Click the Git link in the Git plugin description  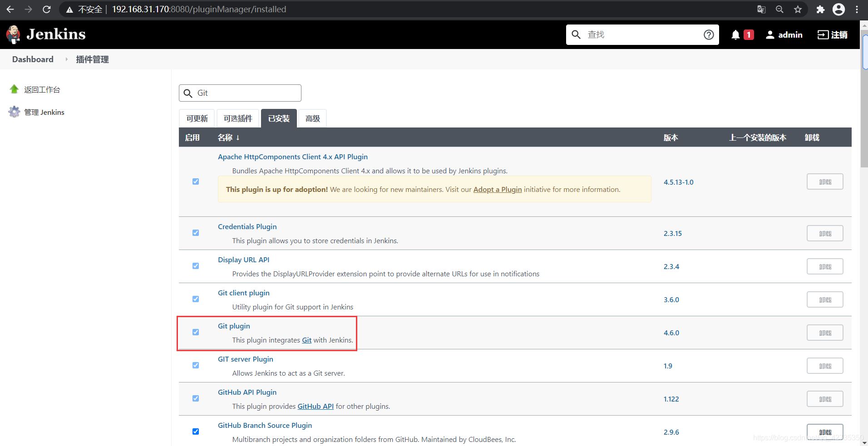307,340
